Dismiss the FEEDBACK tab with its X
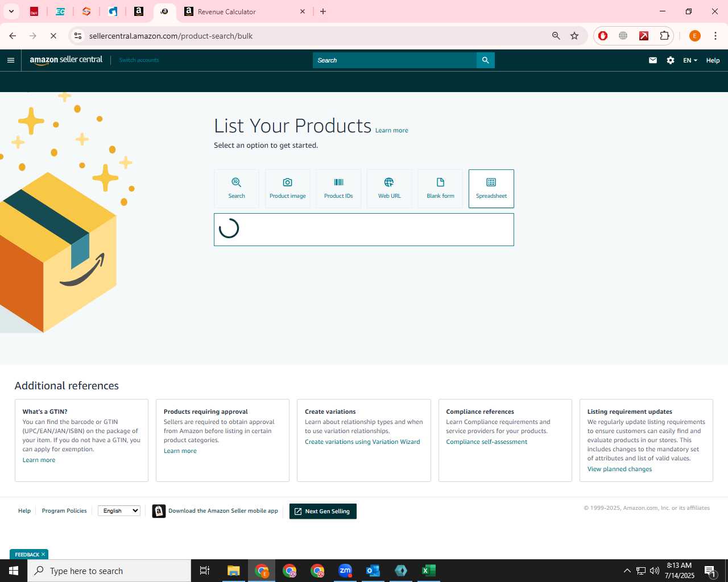 [43, 554]
